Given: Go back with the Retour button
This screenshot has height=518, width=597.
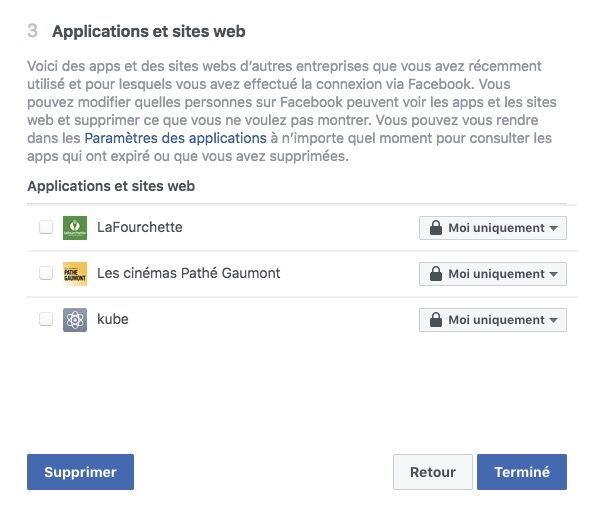Looking at the screenshot, I should click(433, 472).
